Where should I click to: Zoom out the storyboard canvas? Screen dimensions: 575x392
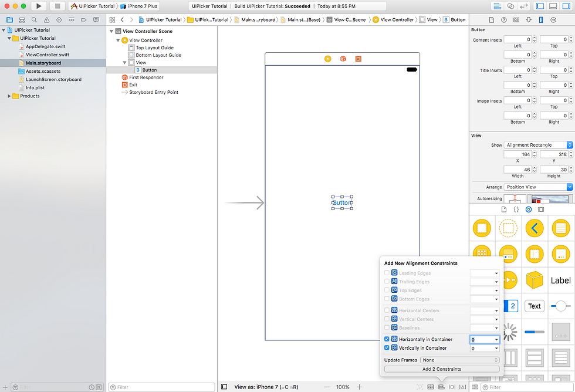coord(327,387)
